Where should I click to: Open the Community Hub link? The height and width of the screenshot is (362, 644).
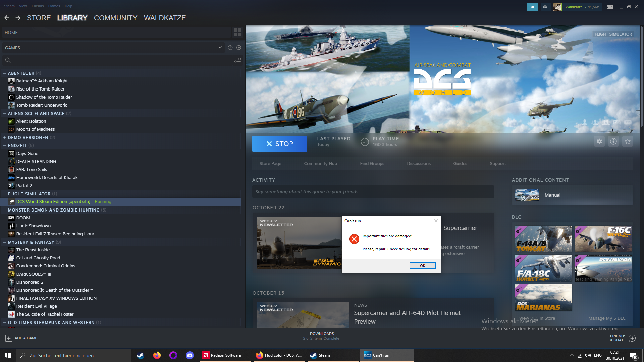coord(321,164)
